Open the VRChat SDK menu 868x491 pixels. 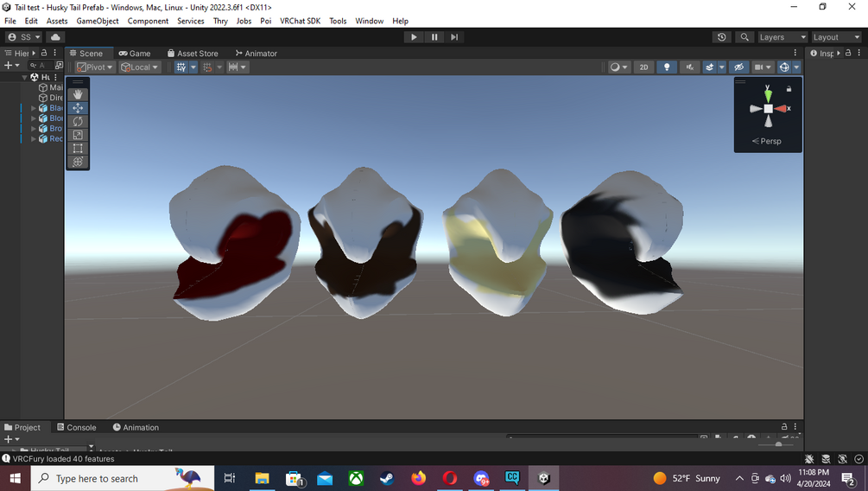(300, 21)
